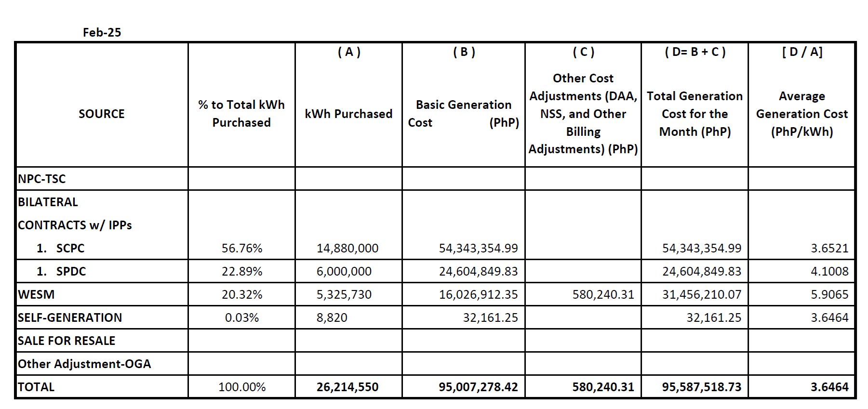Select the BILATERAL row label

click(x=48, y=202)
